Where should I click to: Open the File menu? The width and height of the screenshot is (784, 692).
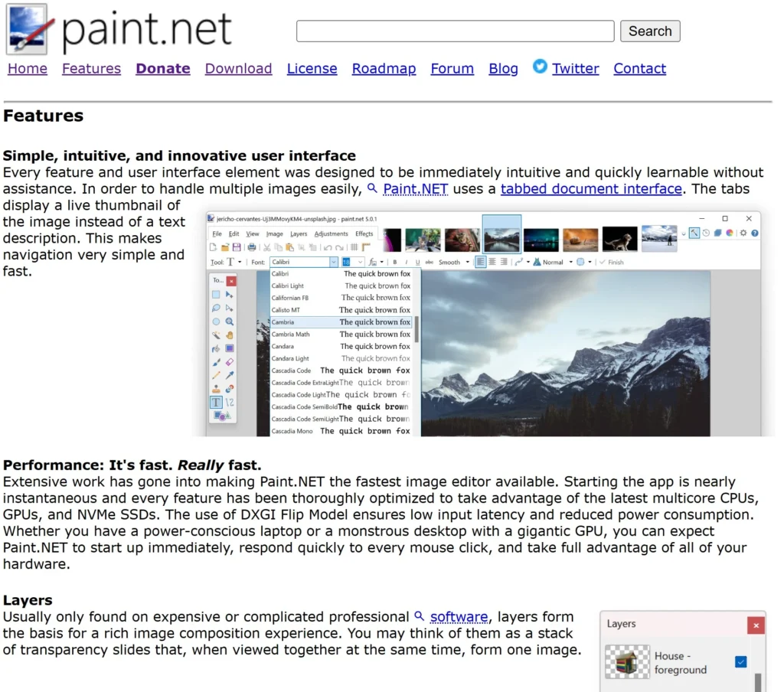(x=217, y=233)
